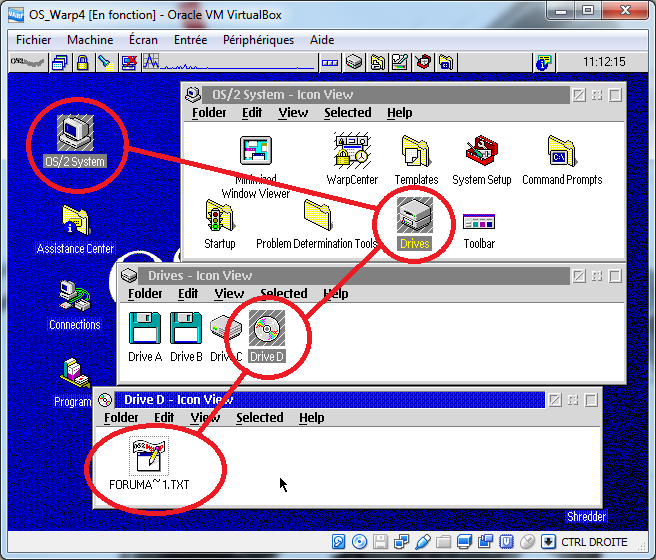The height and width of the screenshot is (560, 656).
Task: Open Selected menu in OS/2 System window
Action: tap(348, 113)
